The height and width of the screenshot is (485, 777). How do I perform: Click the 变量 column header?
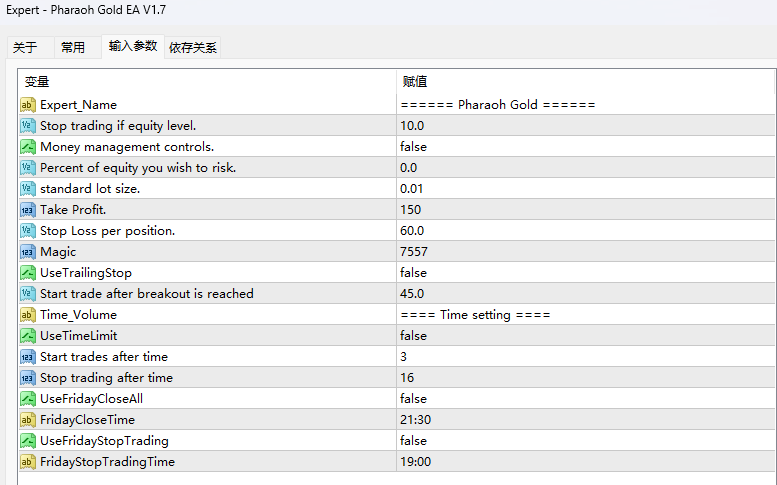coord(37,82)
